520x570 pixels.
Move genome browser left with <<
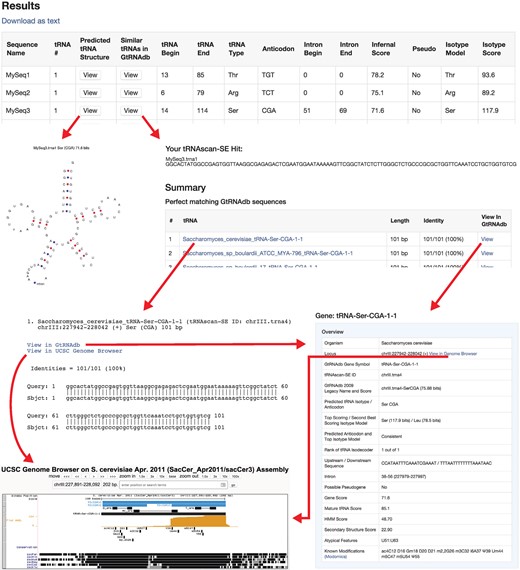pos(77,476)
